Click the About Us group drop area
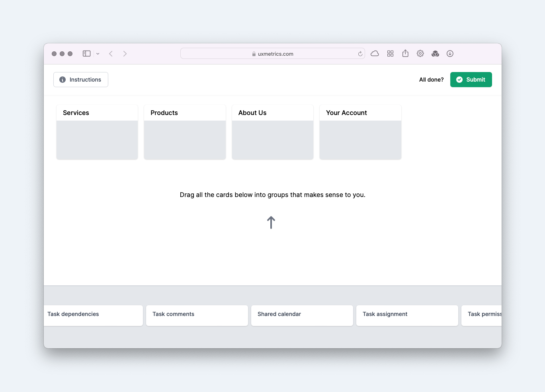This screenshot has width=545, height=392. [x=273, y=140]
